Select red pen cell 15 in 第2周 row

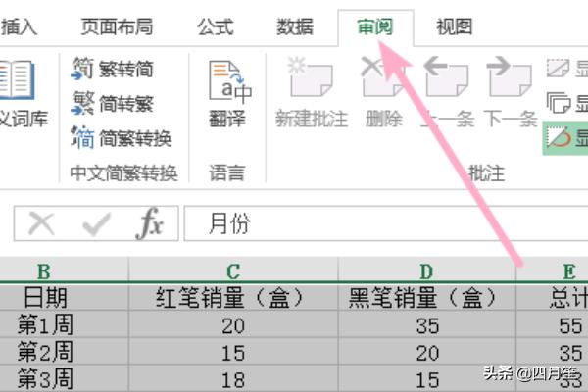tap(233, 352)
